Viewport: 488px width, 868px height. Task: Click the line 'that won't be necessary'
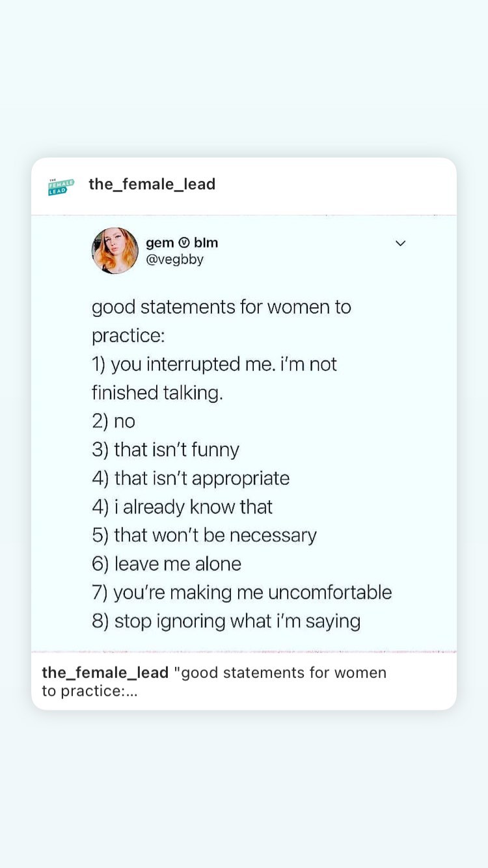pyautogui.click(x=204, y=536)
